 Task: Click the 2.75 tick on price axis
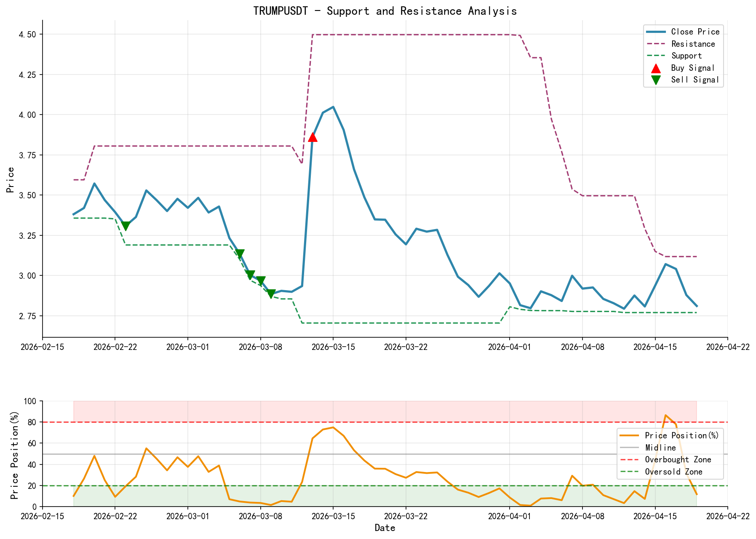coord(28,316)
